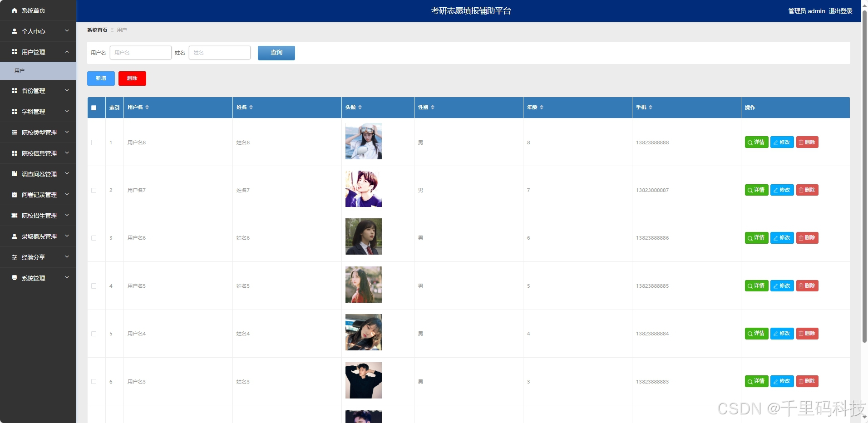Viewport: 868px width, 423px height.
Task: Check the row checkbox for 用户名5
Action: (94, 286)
